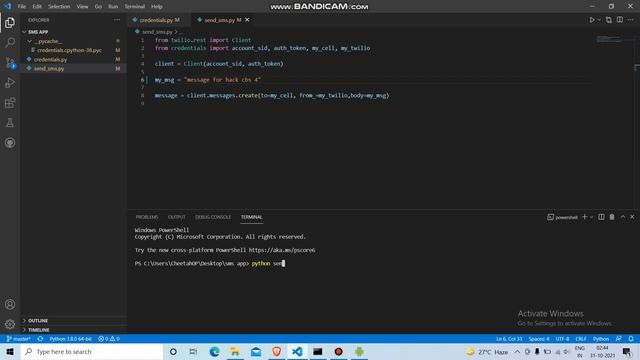Split the editor to the right
The height and width of the screenshot is (360, 640).
(x=620, y=20)
